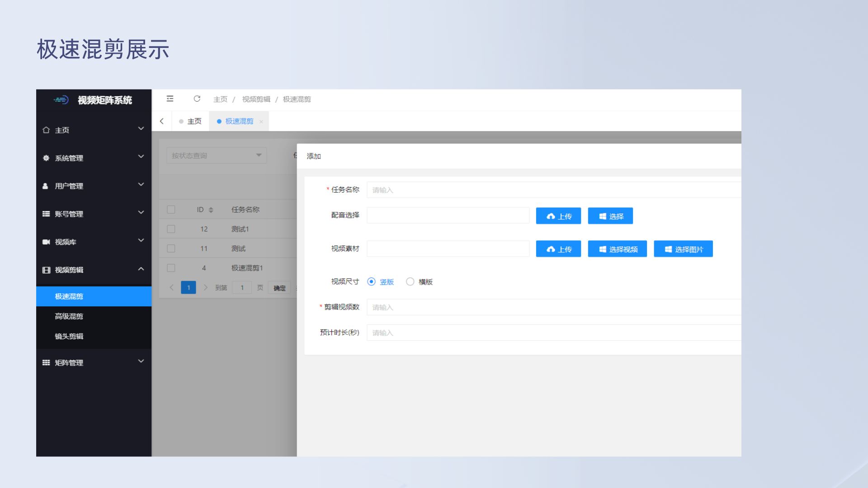Open the 极速混剪 sidebar submenu item
The image size is (868, 488).
pyautogui.click(x=94, y=296)
